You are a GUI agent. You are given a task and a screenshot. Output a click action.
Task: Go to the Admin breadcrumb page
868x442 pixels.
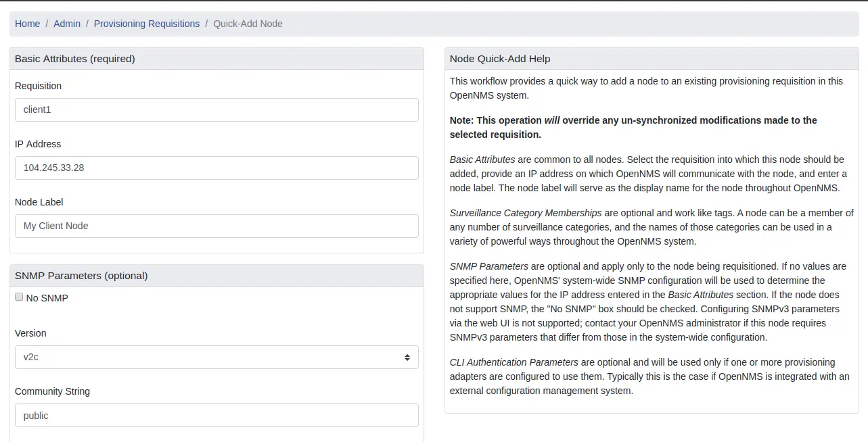click(67, 24)
